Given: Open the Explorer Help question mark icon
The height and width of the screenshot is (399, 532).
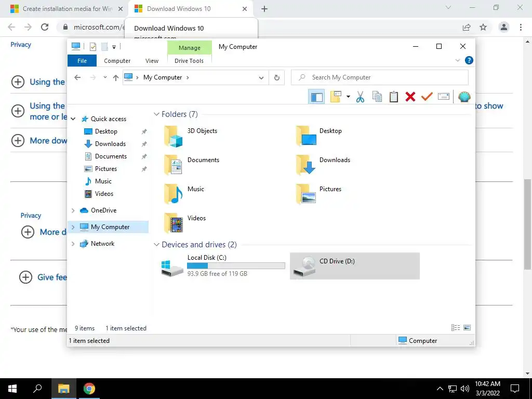Looking at the screenshot, I should coord(469,60).
